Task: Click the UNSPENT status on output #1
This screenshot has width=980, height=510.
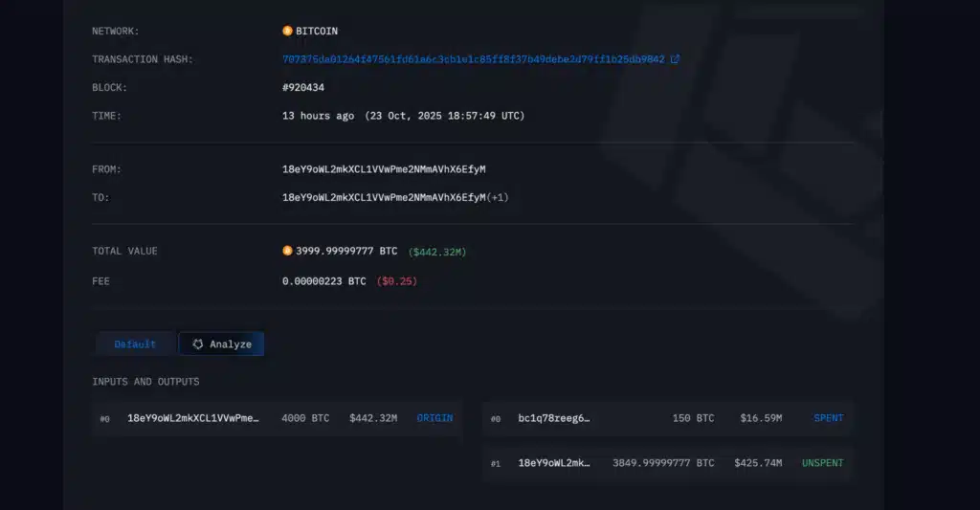Action: (x=823, y=463)
